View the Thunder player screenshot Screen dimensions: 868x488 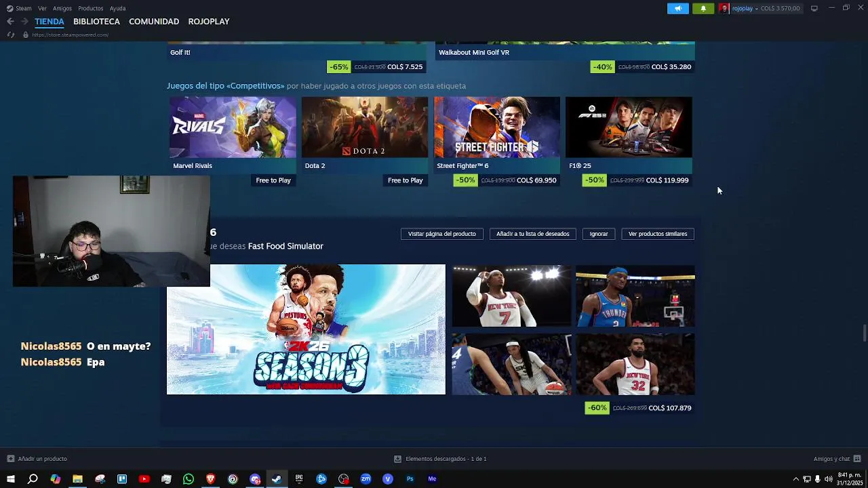pos(635,296)
